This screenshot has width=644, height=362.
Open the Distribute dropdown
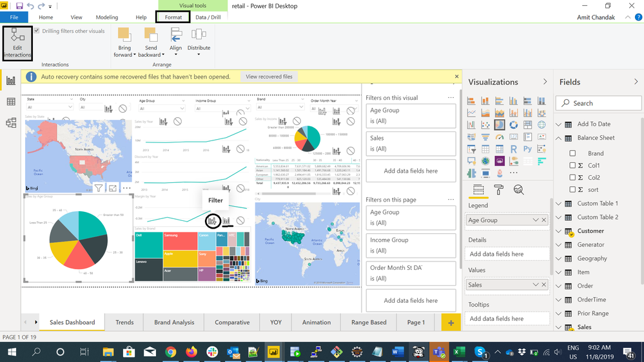[199, 42]
